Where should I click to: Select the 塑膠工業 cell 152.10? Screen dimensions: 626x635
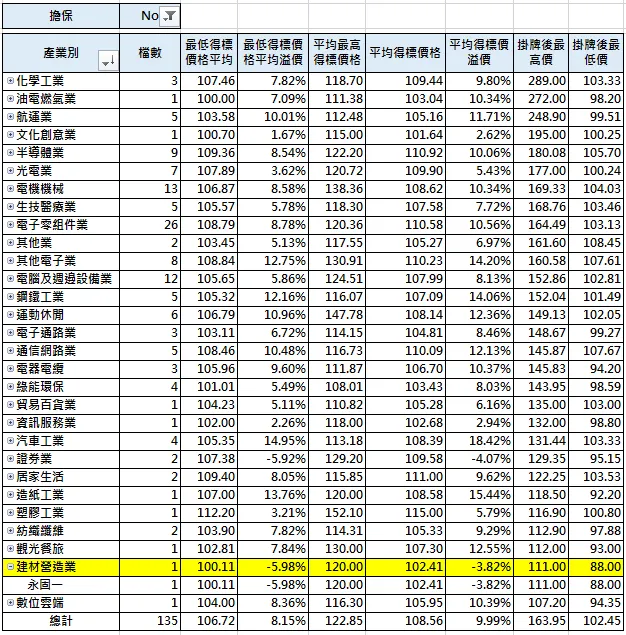337,513
